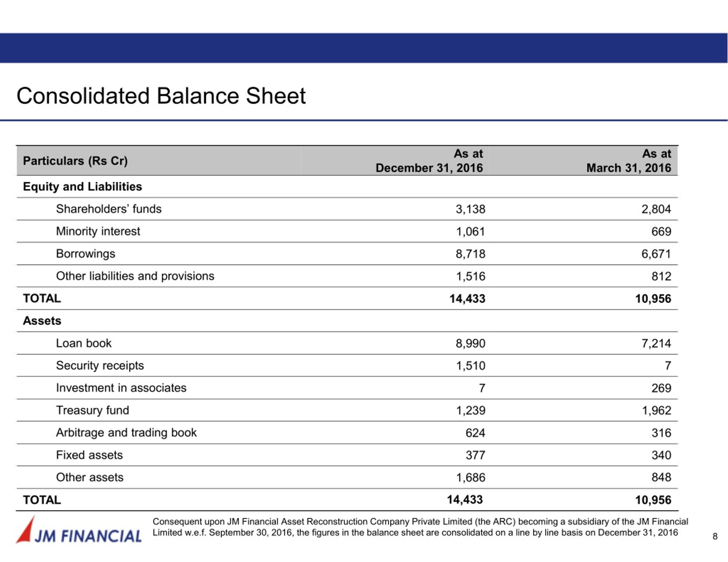Select the 'Fixed assets' label
This screenshot has height=562, width=728.
point(89,455)
